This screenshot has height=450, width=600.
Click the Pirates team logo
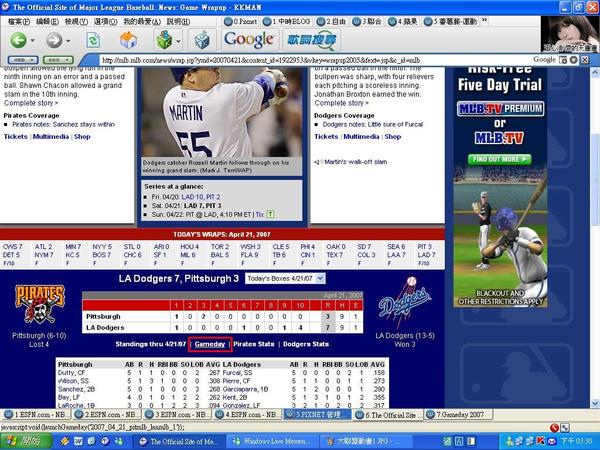pos(39,304)
